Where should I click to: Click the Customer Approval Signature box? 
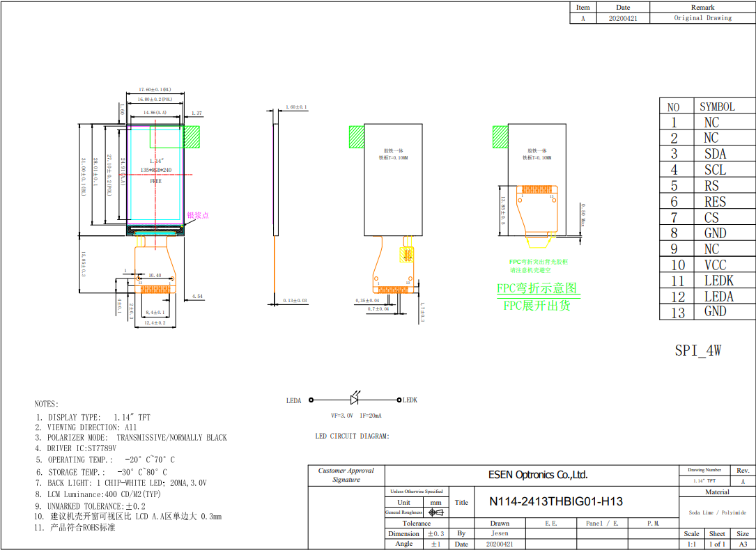346,475
